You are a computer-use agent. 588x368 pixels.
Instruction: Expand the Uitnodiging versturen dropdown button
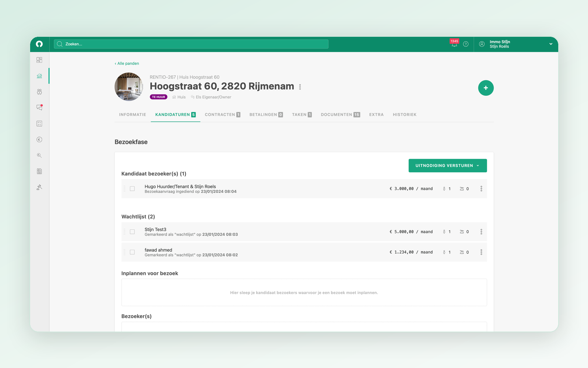448,166
